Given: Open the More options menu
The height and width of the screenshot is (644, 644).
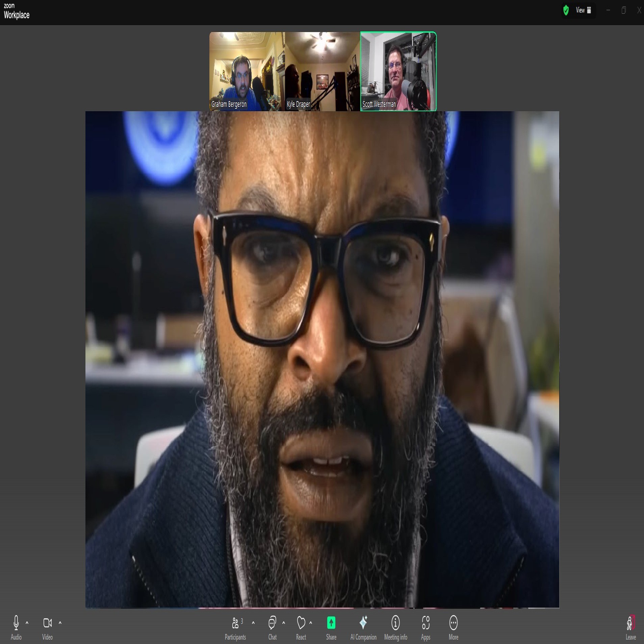Looking at the screenshot, I should pyautogui.click(x=453, y=627).
